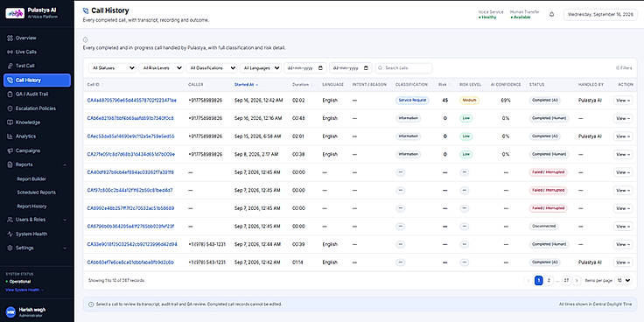Open Test Call page

37,66
